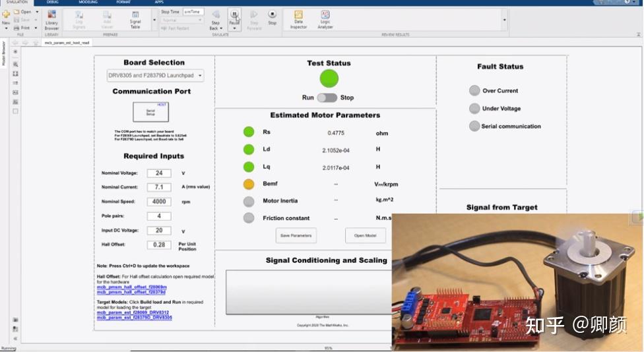
Task: Open the Serial Setup host block
Action: pyautogui.click(x=150, y=111)
